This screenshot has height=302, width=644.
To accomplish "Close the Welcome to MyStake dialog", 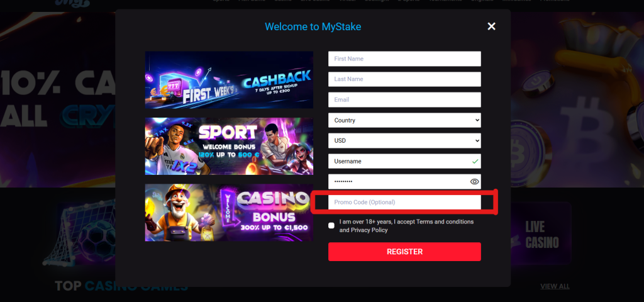I will pyautogui.click(x=491, y=26).
